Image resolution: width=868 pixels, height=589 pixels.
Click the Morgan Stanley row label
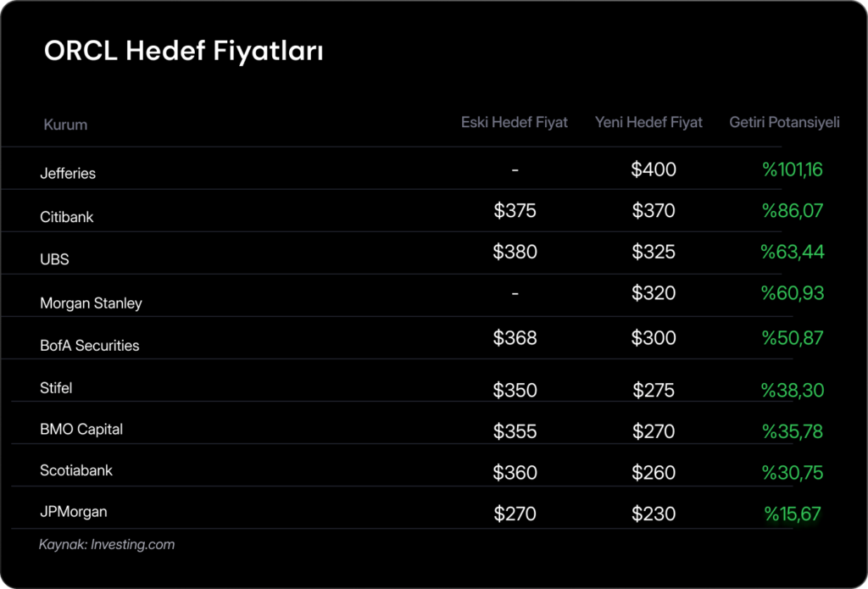coord(91,303)
